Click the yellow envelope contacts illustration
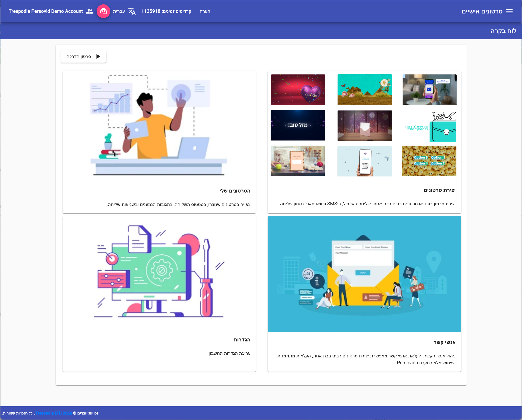 364,274
